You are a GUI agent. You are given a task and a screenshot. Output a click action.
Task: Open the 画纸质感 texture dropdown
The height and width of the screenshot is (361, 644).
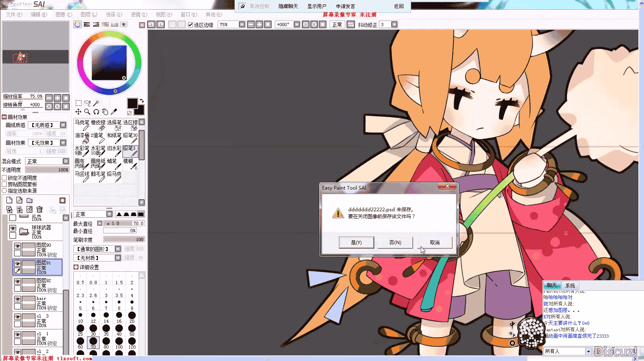tap(47, 125)
